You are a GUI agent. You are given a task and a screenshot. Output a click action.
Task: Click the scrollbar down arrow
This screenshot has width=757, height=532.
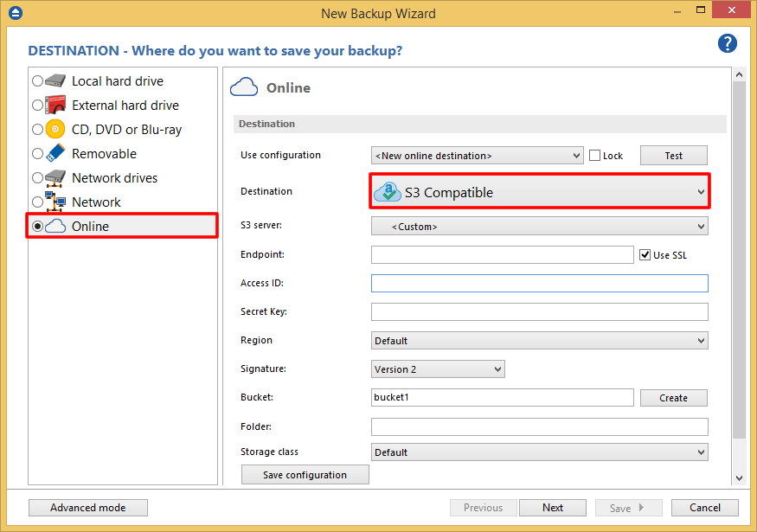[x=739, y=478]
